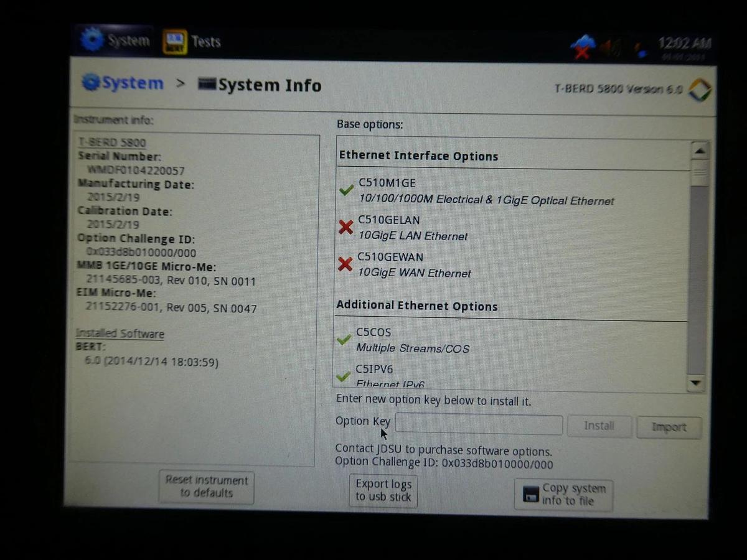The image size is (747, 560).
Task: Click the Option Key input field
Action: click(x=479, y=425)
